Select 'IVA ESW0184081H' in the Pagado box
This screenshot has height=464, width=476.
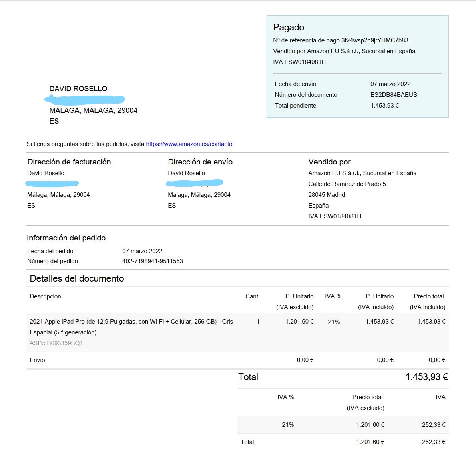click(x=299, y=62)
